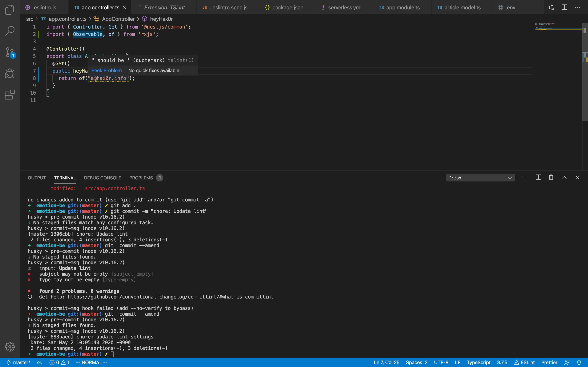Click the Peek Problem link
588x367 pixels.
[106, 70]
